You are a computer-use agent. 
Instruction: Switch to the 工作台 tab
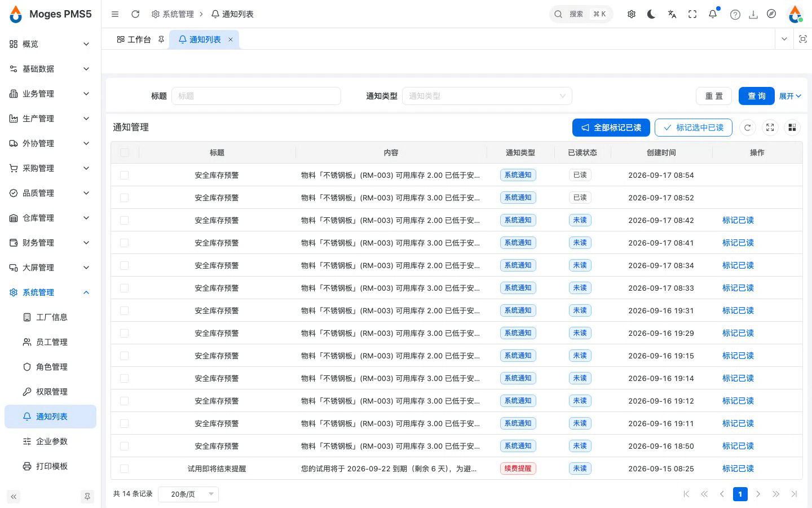point(139,40)
